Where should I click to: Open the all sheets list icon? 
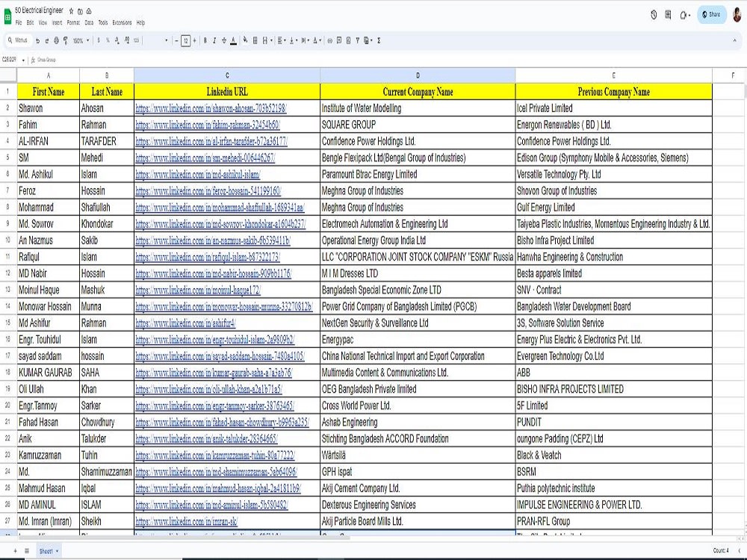pyautogui.click(x=27, y=551)
